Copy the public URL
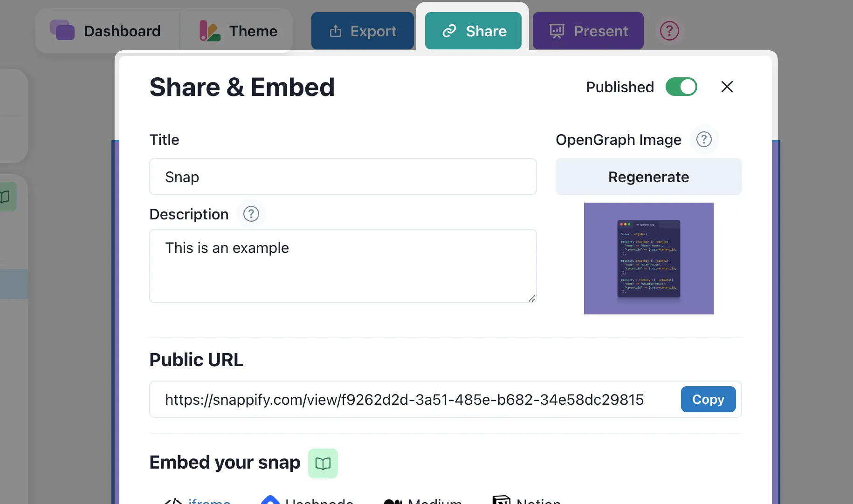 [x=708, y=399]
